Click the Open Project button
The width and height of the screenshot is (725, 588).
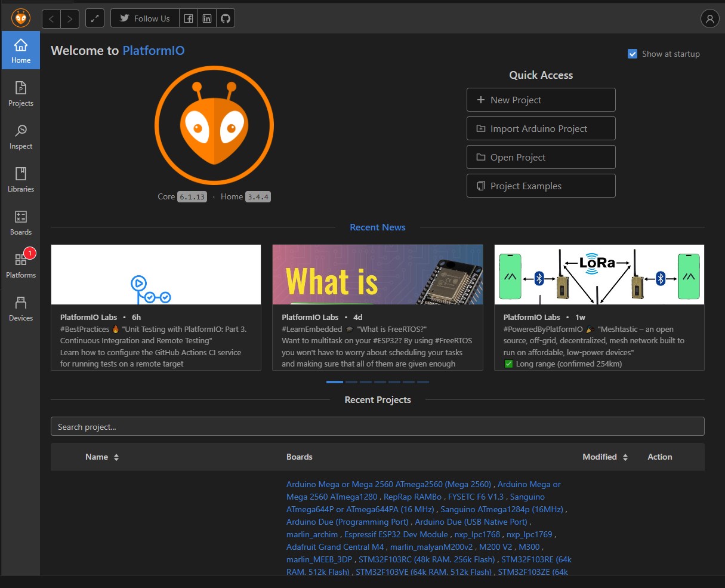(x=541, y=157)
